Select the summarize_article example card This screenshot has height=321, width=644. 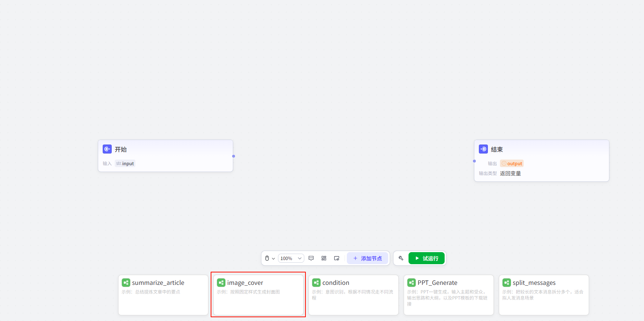tap(163, 295)
